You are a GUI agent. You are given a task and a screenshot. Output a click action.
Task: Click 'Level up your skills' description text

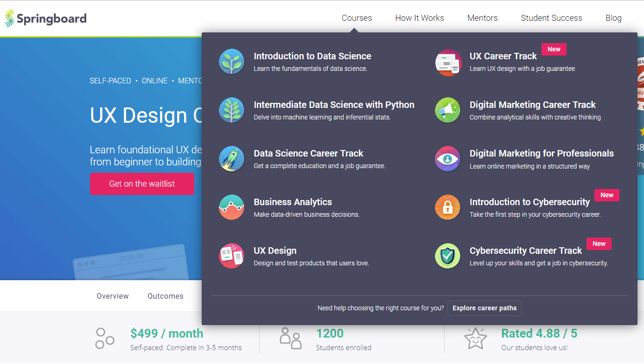click(x=539, y=263)
